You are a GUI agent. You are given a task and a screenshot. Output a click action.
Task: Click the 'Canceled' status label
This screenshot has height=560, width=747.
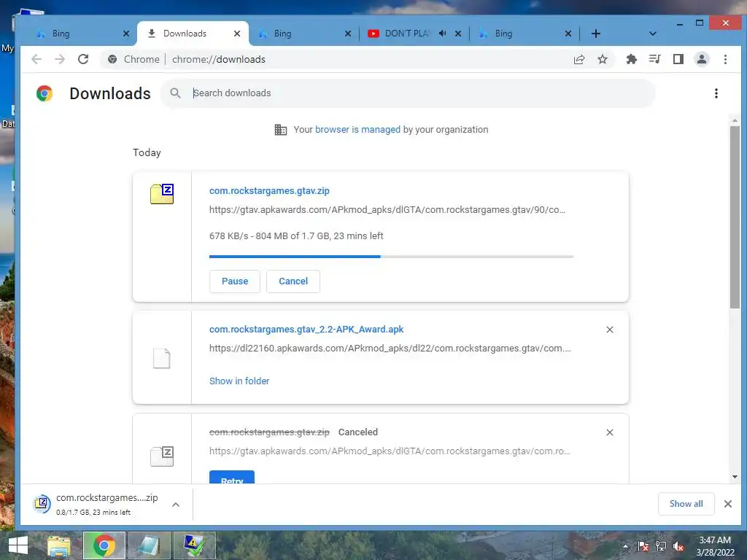coord(357,432)
